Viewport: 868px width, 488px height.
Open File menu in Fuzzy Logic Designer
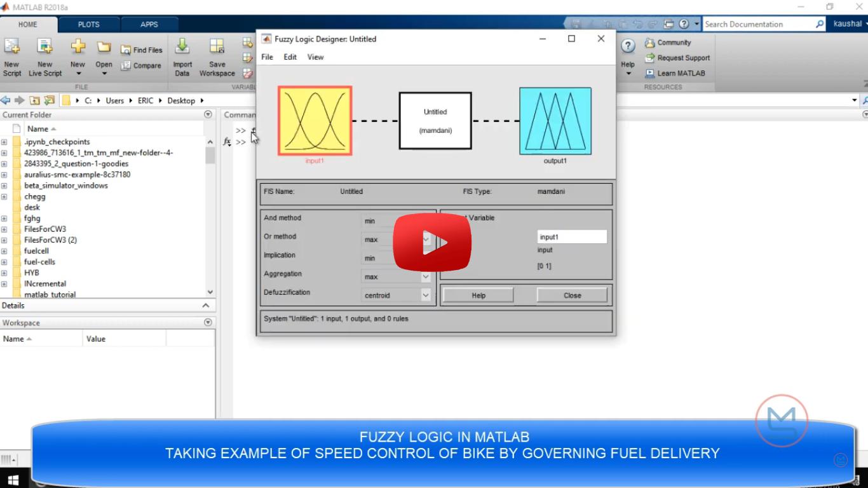[267, 57]
